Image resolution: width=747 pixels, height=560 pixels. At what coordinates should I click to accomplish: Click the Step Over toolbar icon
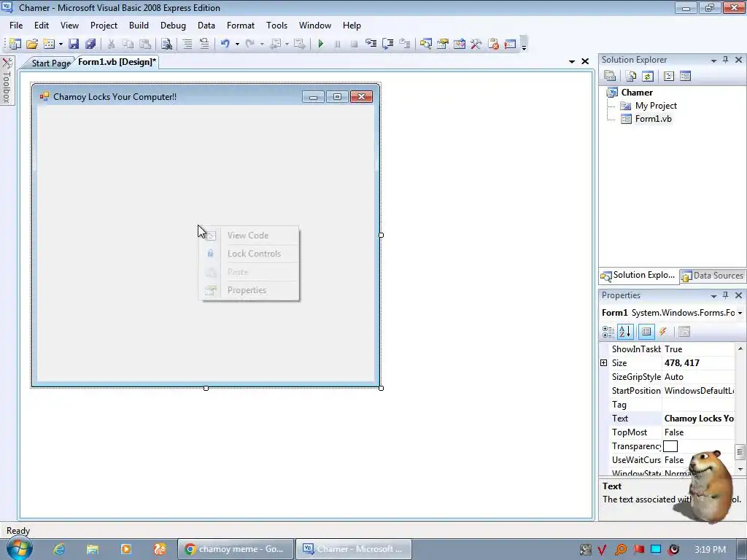click(388, 44)
